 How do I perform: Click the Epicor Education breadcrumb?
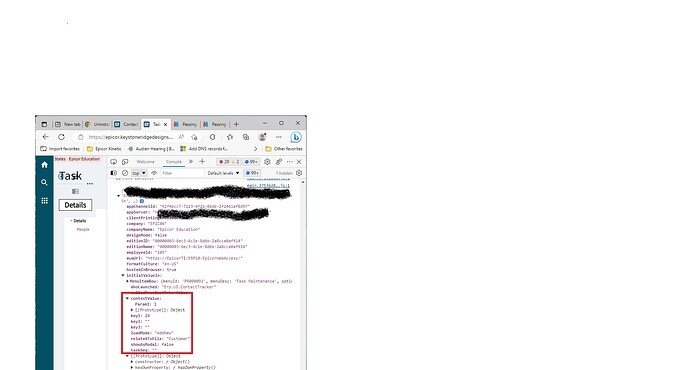[x=84, y=159]
